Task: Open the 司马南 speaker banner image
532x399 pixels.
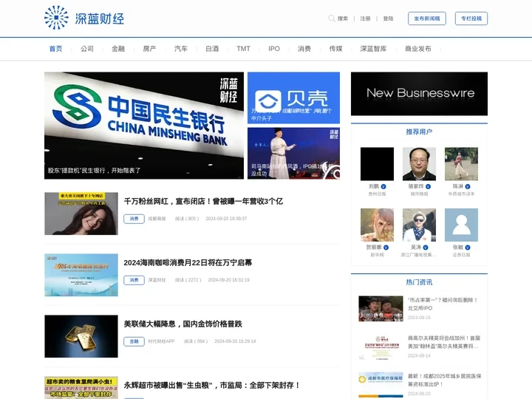Action: (293, 153)
